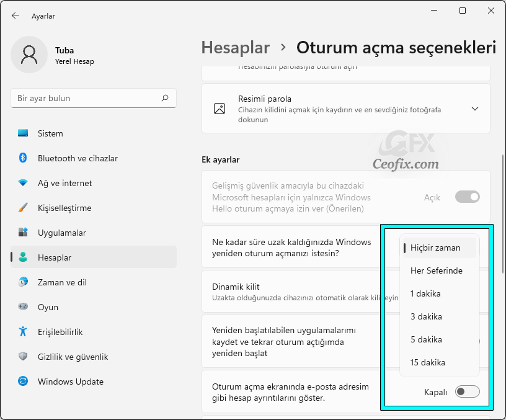Close the Ayarlar window
The width and height of the screenshot is (506, 420).
pyautogui.click(x=491, y=11)
